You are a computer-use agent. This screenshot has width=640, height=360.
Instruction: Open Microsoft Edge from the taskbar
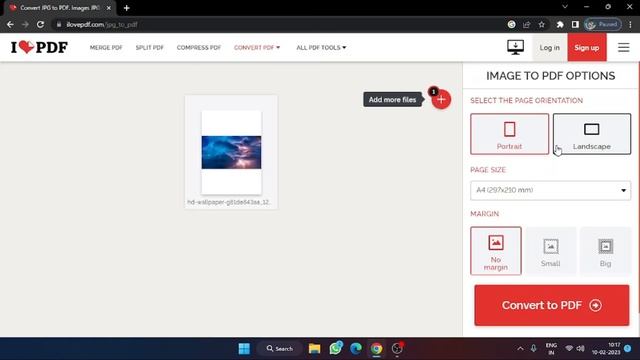[356, 349]
